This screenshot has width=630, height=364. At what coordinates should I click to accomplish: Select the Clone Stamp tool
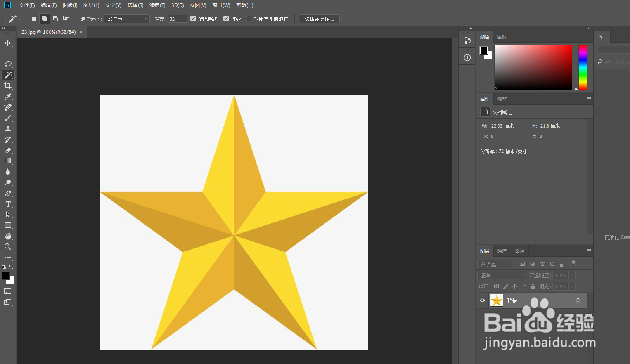(x=8, y=129)
